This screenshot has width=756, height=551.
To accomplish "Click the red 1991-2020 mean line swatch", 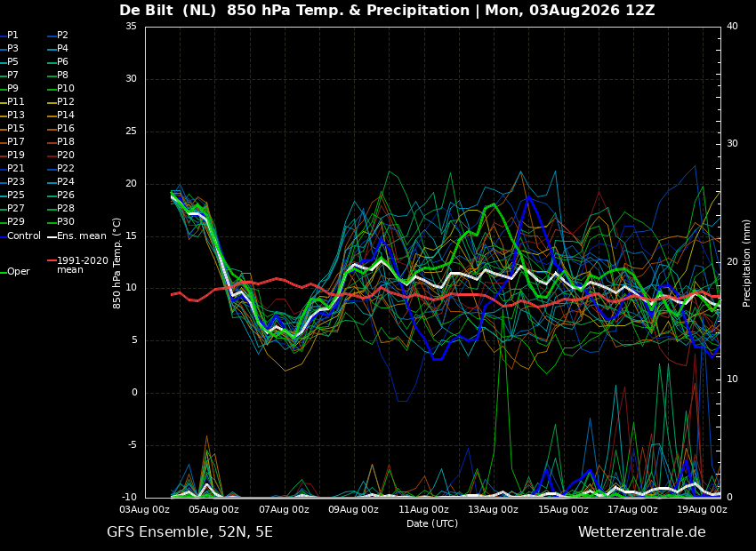I will (52, 261).
